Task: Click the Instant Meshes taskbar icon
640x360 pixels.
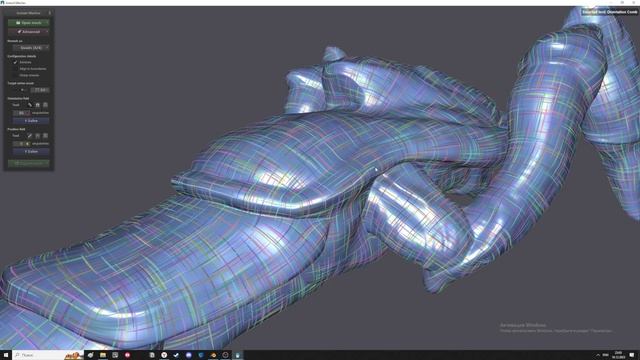Action: coord(238,355)
